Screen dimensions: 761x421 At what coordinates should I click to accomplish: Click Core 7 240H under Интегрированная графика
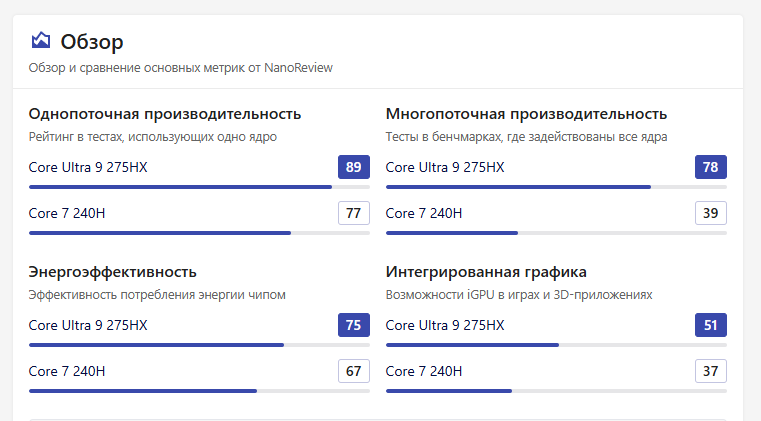pyautogui.click(x=424, y=371)
